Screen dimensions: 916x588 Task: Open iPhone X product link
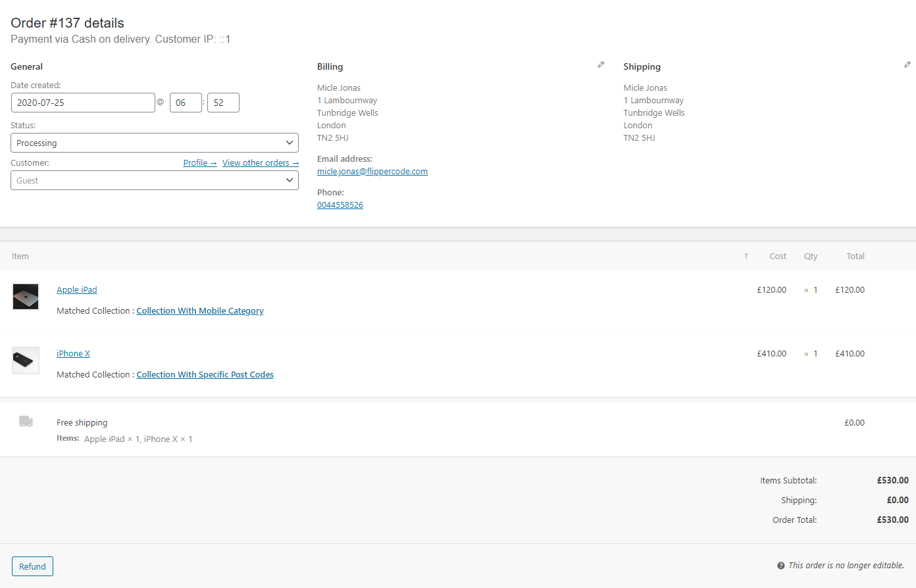pyautogui.click(x=73, y=354)
